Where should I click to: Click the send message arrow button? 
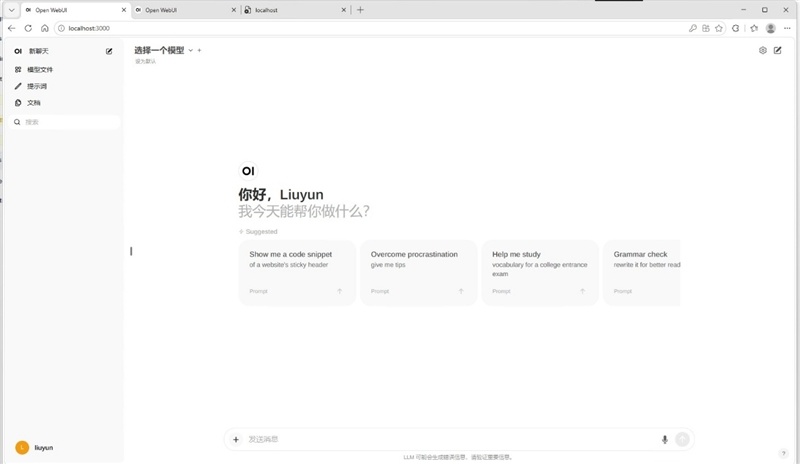pyautogui.click(x=682, y=439)
